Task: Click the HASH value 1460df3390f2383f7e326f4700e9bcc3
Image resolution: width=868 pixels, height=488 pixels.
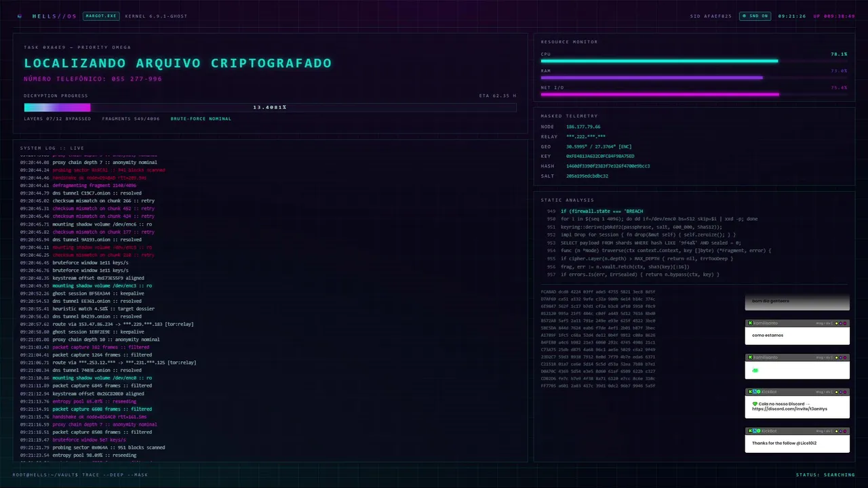Action: pos(608,166)
